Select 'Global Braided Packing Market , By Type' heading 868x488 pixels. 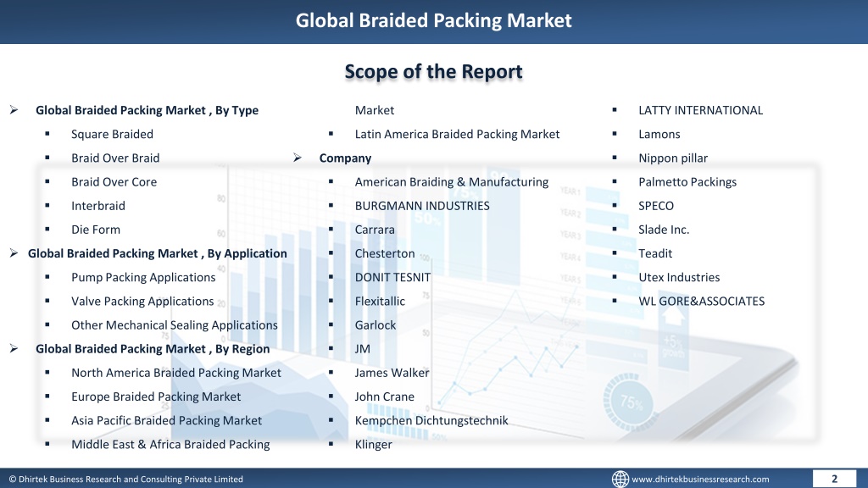click(147, 110)
